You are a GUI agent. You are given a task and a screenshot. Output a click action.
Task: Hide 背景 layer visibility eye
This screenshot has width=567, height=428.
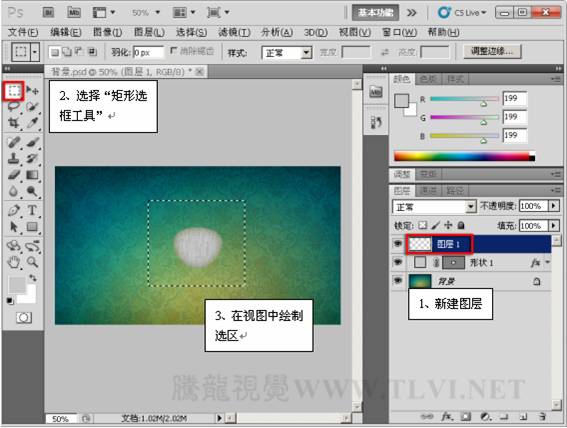398,280
